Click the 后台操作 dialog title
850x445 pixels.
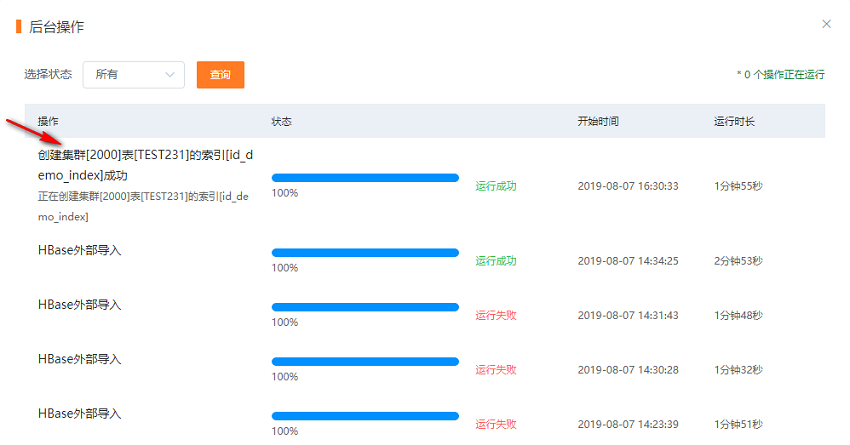point(56,27)
